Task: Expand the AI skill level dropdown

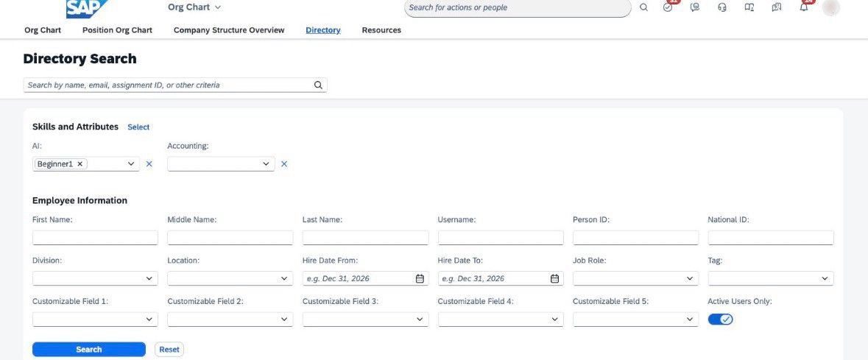Action: tap(131, 164)
